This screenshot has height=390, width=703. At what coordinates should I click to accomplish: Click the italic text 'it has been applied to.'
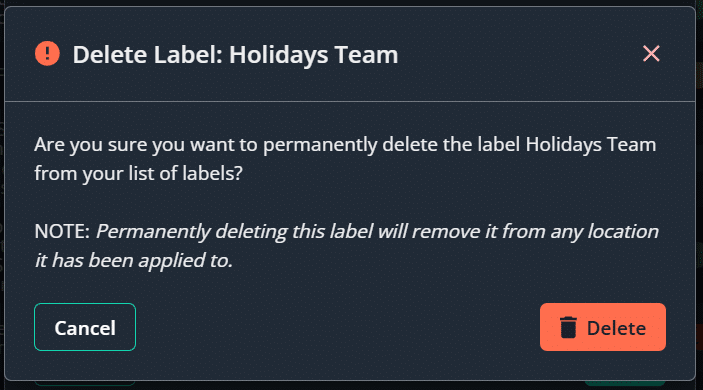(x=134, y=260)
